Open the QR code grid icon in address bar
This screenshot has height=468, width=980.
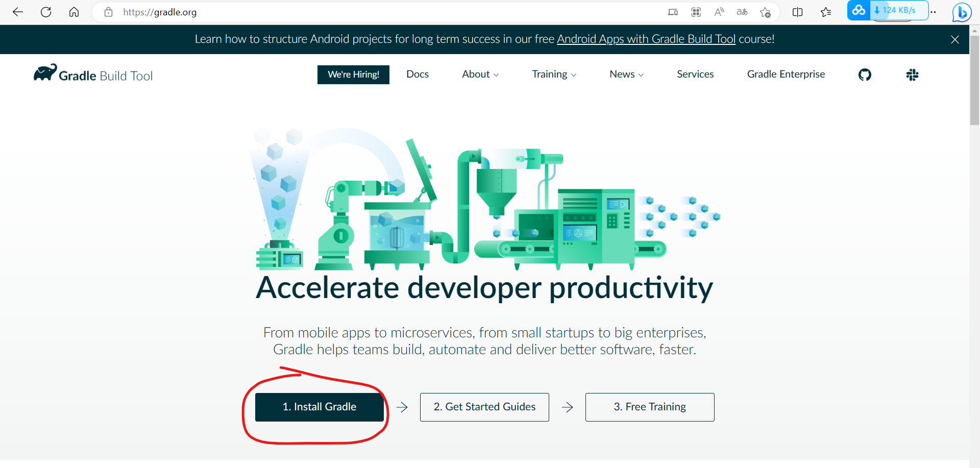[x=696, y=12]
